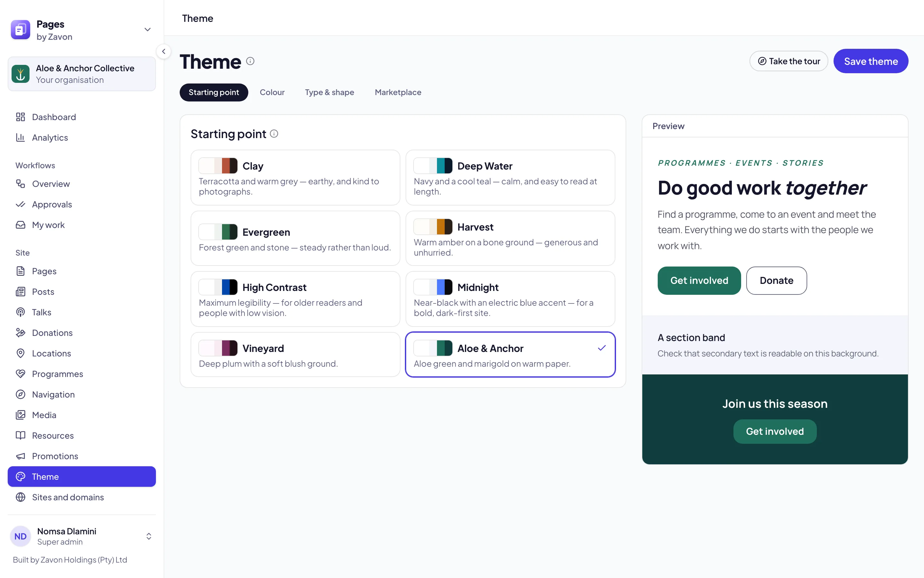
Task: Choose the Evergreen theme card
Action: [295, 238]
